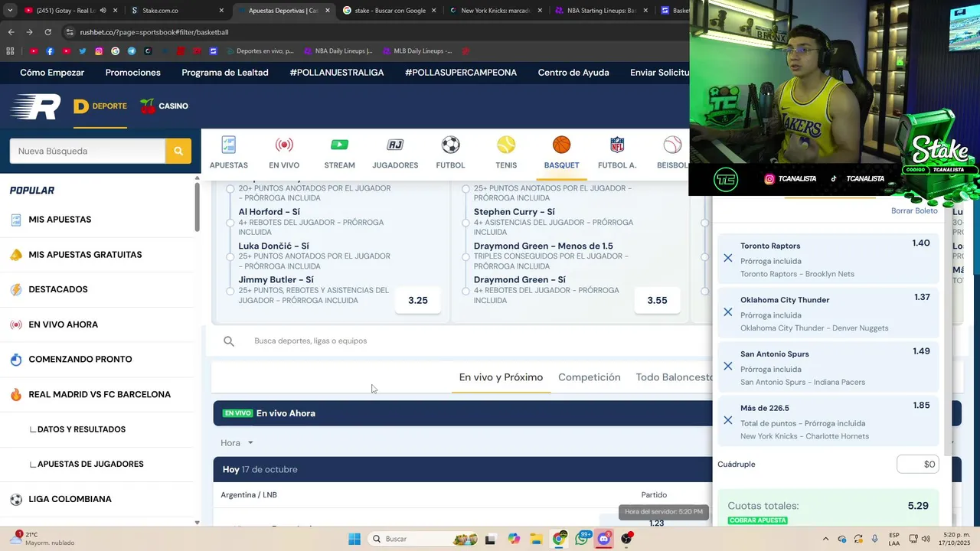
Task: Select Draymond Green Sí rebounds option
Action: pos(465,291)
